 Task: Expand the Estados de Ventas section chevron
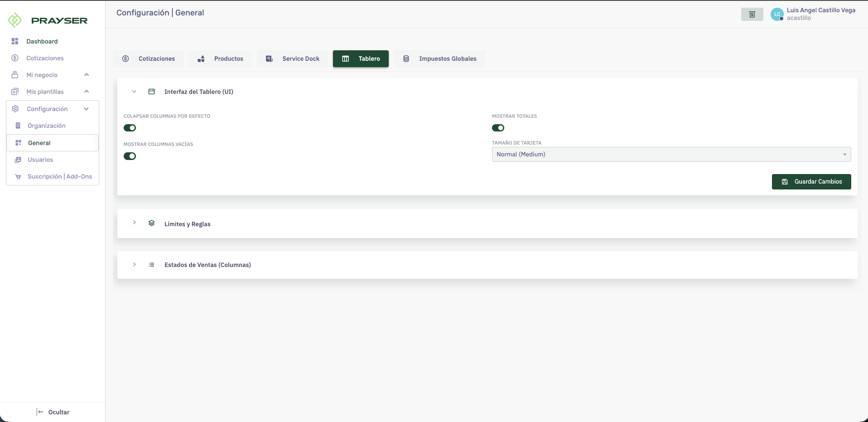pyautogui.click(x=134, y=264)
